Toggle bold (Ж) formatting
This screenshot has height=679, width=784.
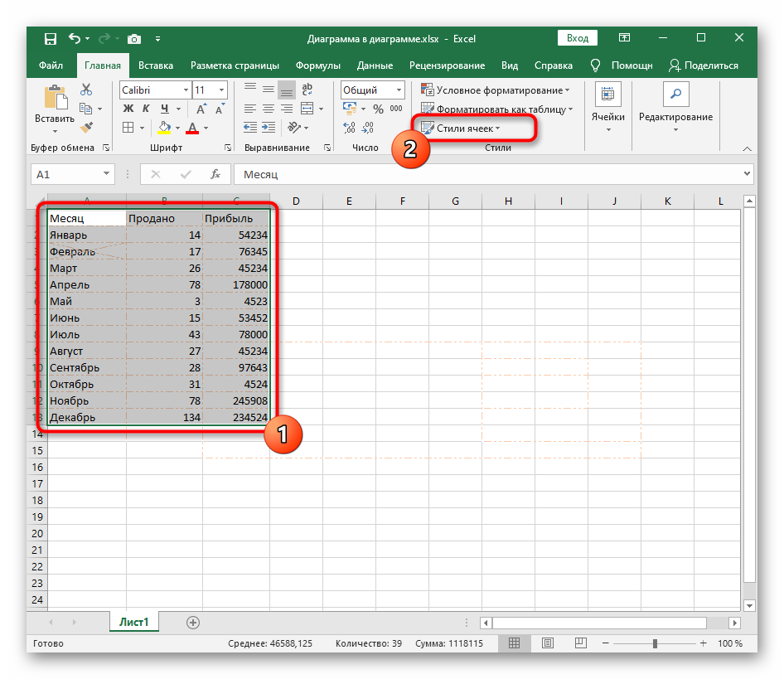coord(128,109)
